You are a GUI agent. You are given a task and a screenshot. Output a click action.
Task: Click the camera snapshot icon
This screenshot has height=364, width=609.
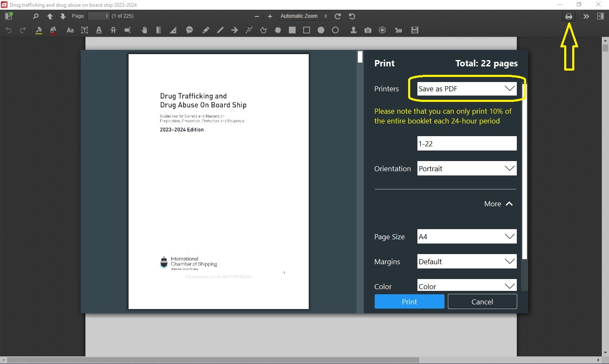coord(368,30)
